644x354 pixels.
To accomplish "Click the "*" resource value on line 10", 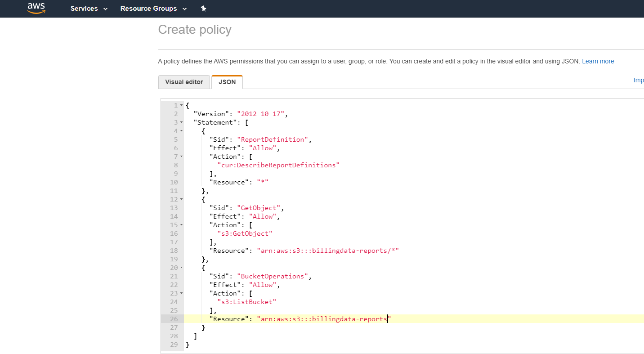I will (x=262, y=182).
